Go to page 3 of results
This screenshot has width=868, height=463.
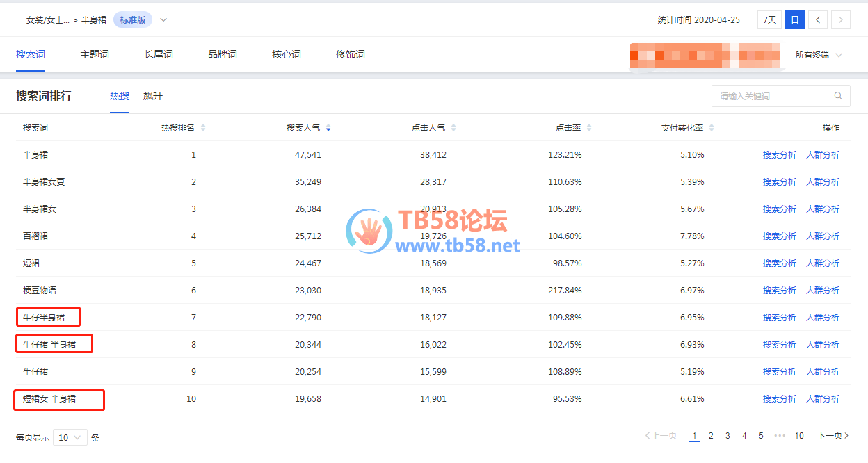tap(728, 436)
